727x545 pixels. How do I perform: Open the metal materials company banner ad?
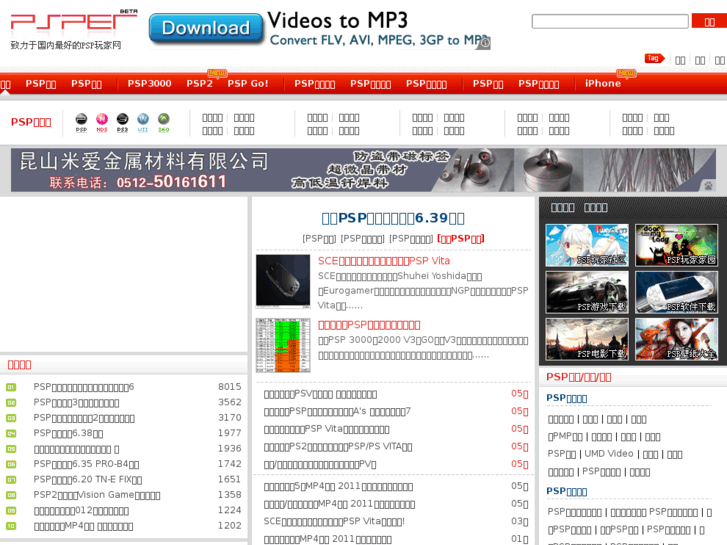pos(363,170)
